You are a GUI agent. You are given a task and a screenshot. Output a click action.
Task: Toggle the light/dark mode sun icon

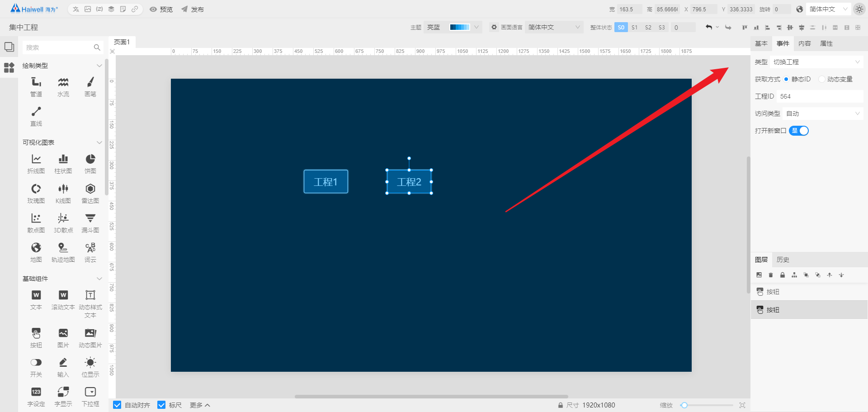click(x=859, y=9)
